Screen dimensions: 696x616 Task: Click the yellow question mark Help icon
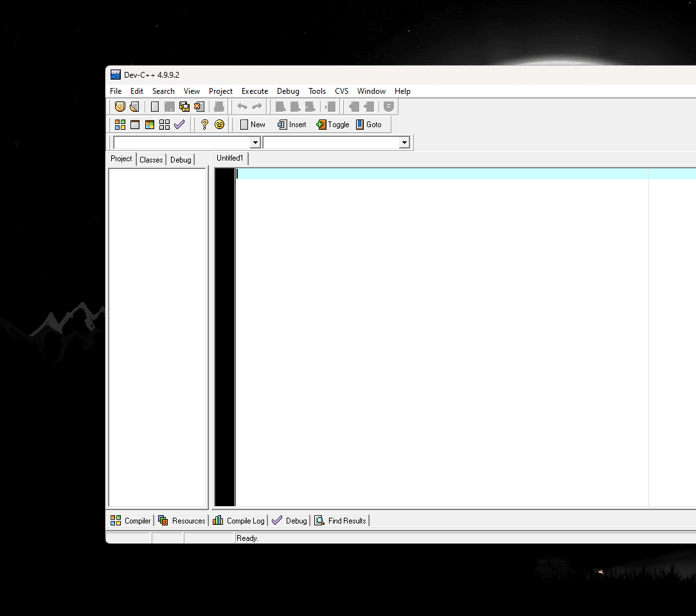coord(204,125)
